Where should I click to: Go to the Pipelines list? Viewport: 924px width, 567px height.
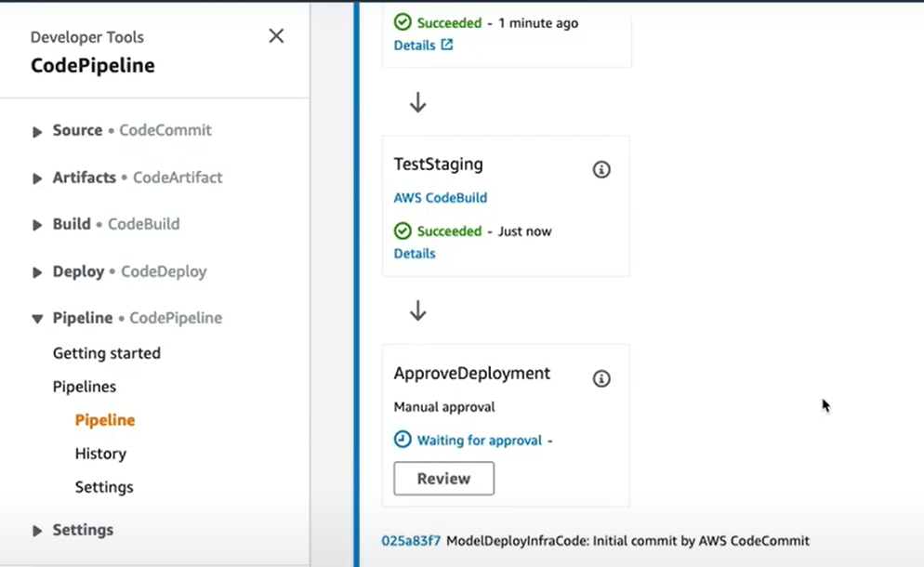pos(84,387)
